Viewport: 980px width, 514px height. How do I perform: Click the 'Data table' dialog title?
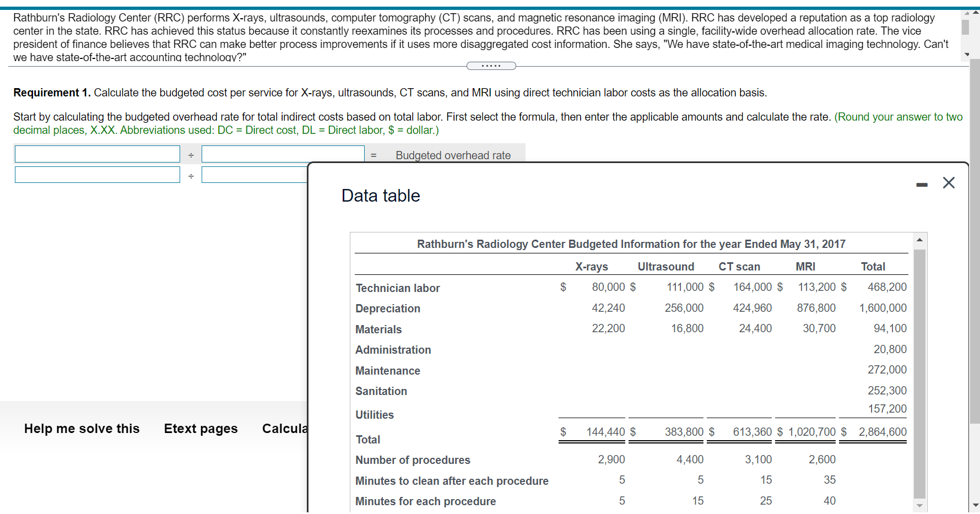pyautogui.click(x=381, y=196)
